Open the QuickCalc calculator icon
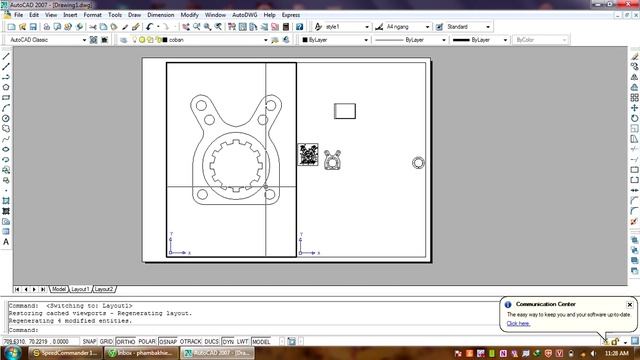Image resolution: width=640 pixels, height=360 pixels. [286, 27]
